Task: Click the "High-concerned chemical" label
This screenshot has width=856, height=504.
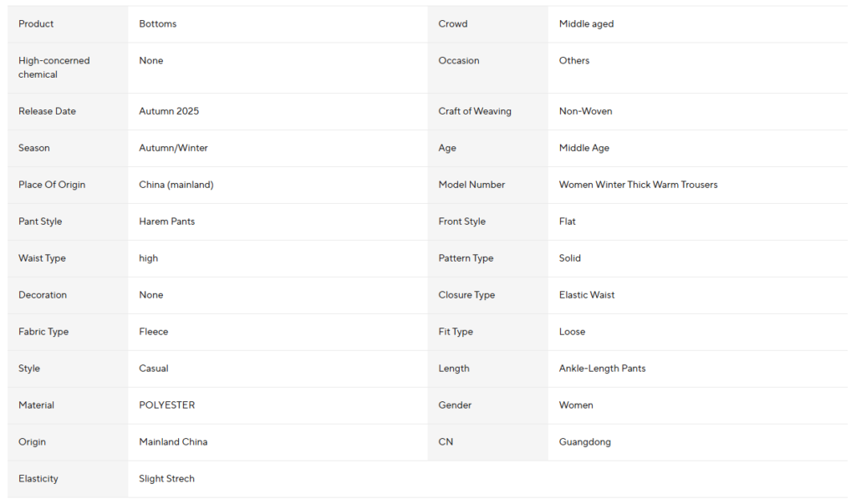Action: pos(53,68)
